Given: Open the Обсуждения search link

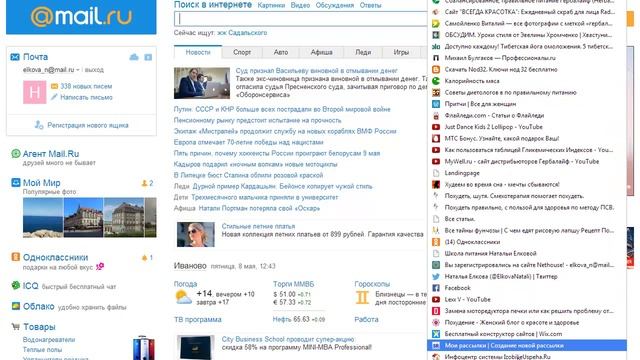Looking at the screenshot, I should coord(335,5).
